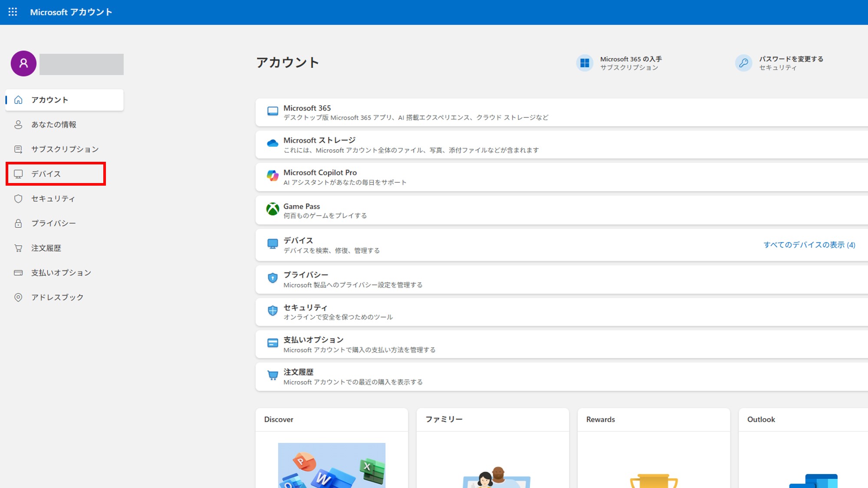Click the Discover card heading
The image size is (868, 488).
[279, 419]
